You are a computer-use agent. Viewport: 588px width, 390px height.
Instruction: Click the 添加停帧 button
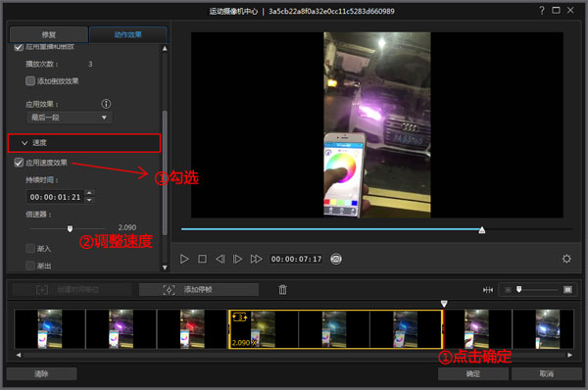tap(199, 290)
